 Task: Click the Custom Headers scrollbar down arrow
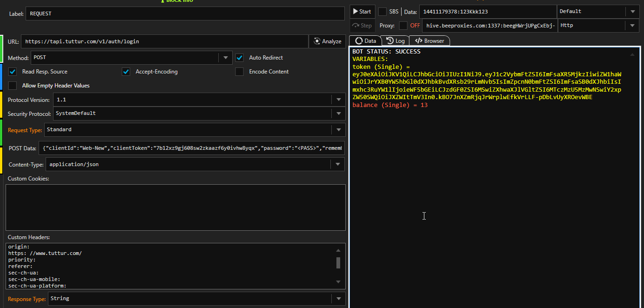click(x=338, y=281)
